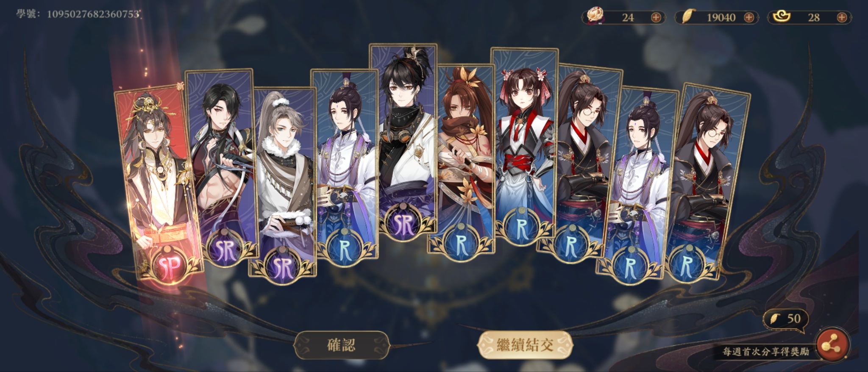Tap the 每週首次分享得獎勵 share label
The image size is (868, 372).
pos(766,351)
